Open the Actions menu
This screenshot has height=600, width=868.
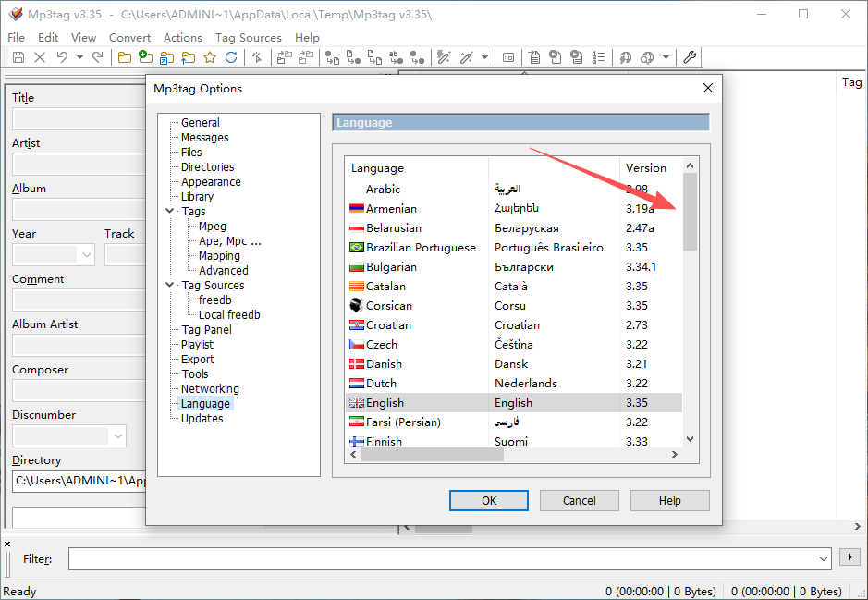[183, 37]
